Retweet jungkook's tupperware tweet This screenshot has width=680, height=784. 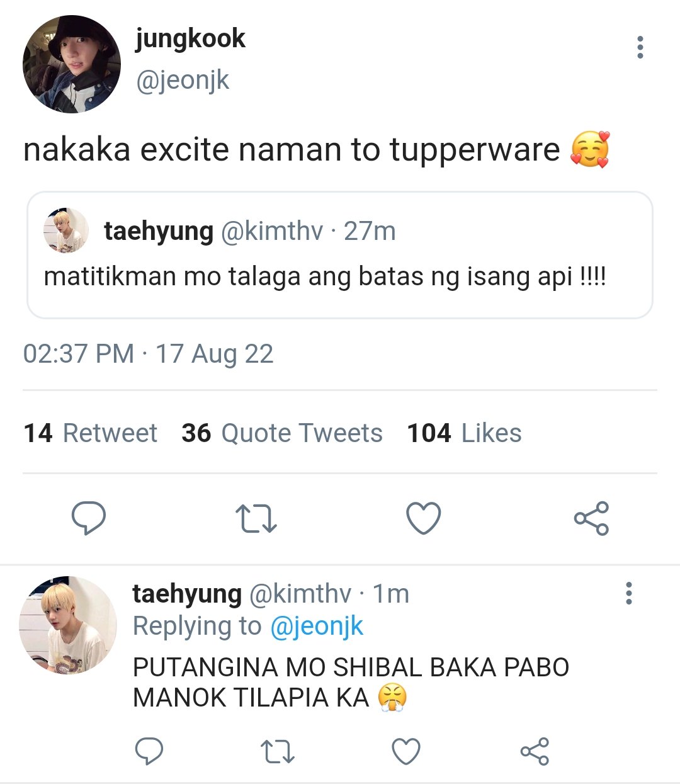point(256,518)
